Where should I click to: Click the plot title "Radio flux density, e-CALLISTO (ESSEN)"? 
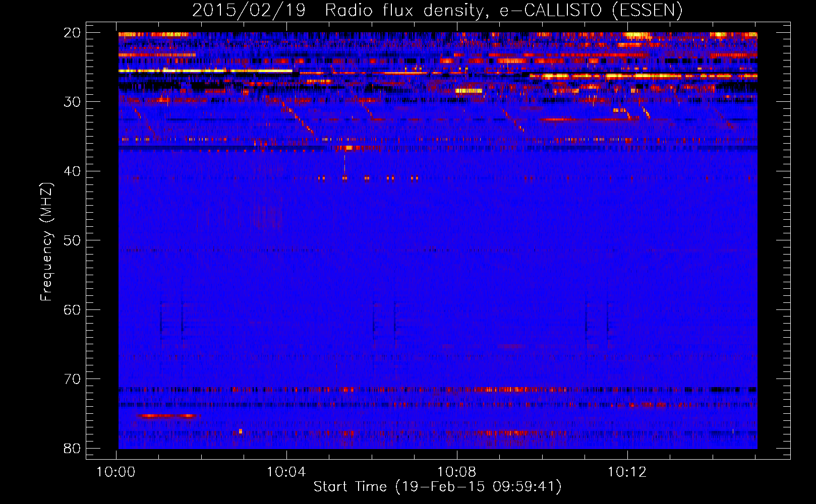click(503, 11)
